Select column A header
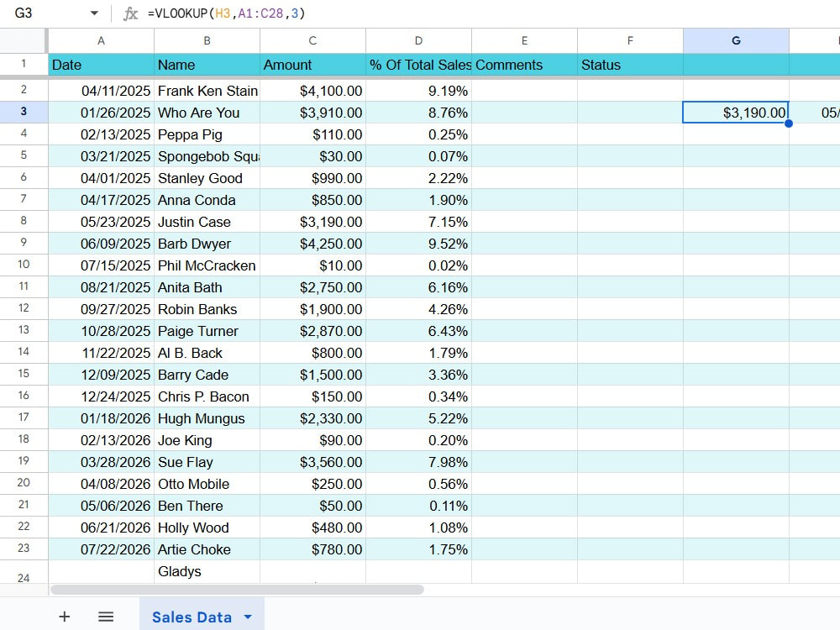The image size is (840, 630). (x=101, y=40)
